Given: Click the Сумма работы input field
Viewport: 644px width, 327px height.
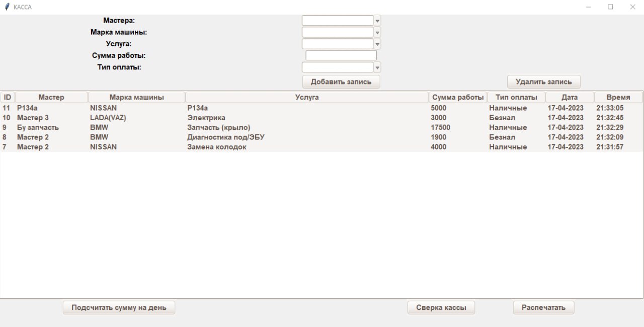Looking at the screenshot, I should click(341, 55).
